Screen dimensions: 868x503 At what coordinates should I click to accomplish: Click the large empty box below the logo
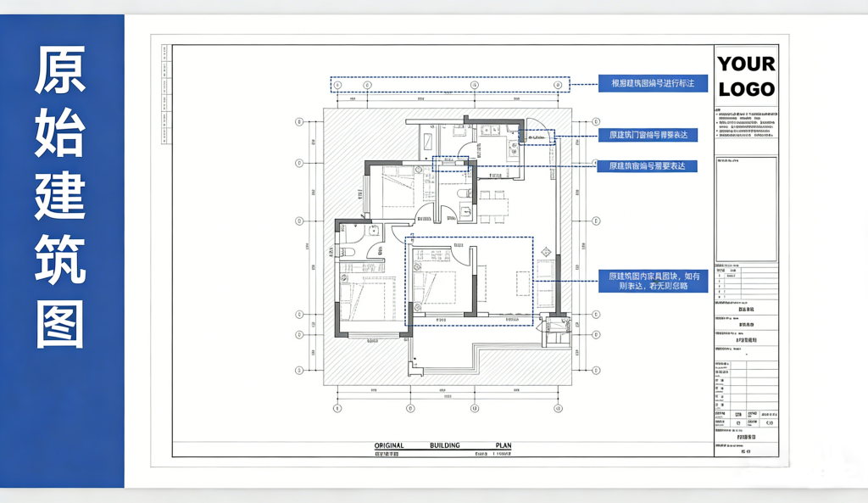[746, 209]
